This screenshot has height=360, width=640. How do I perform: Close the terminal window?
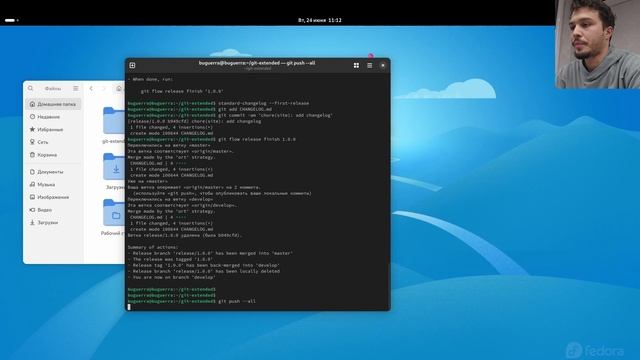(x=383, y=65)
